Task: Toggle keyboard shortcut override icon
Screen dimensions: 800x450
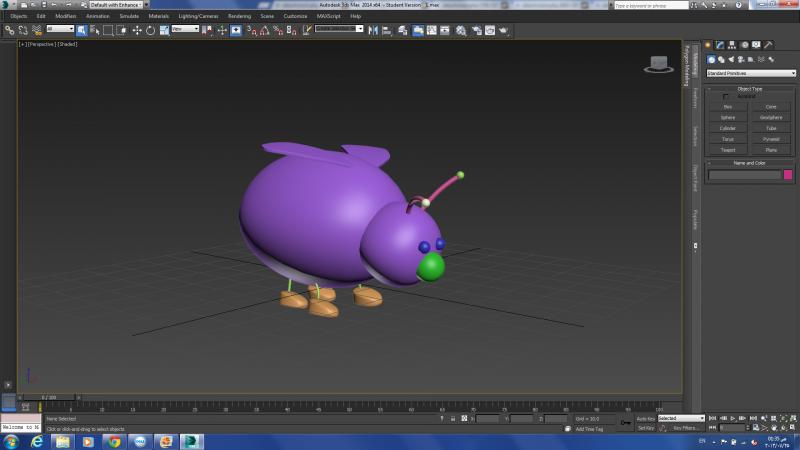Action: point(236,31)
